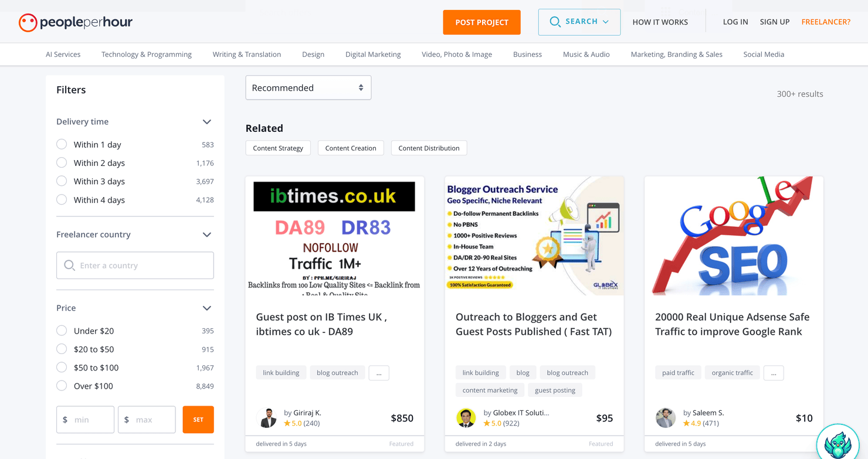Click the $850 price text
The height and width of the screenshot is (459, 868).
402,419
